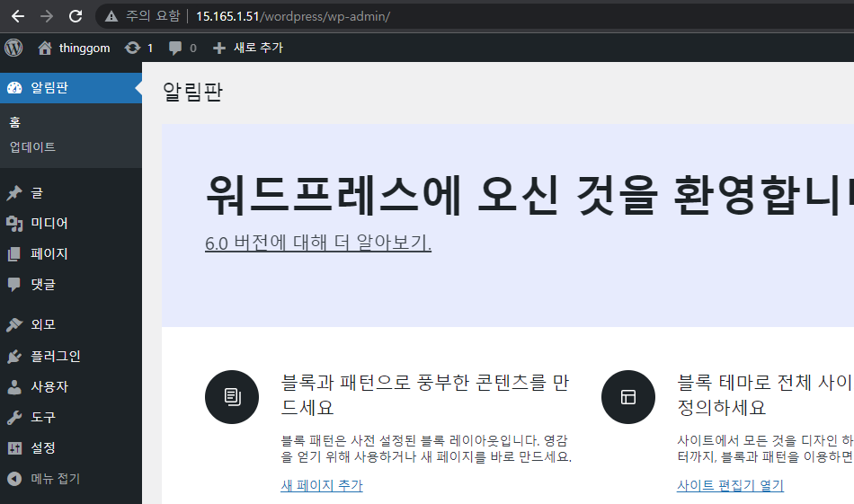854x504 pixels.
Task: Open the updates circular arrows icon
Action: coord(132,48)
